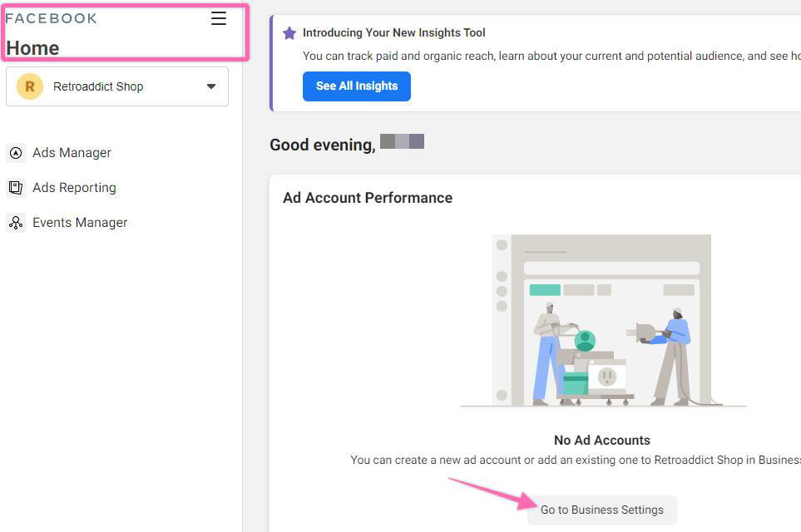Click the Ads Manager compass icon
The height and width of the screenshot is (532, 801).
(16, 153)
